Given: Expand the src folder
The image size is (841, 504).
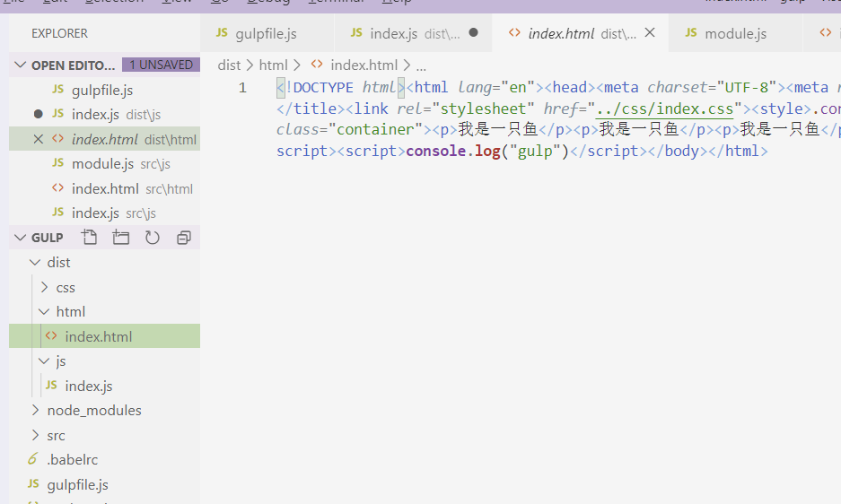Looking at the screenshot, I should (35, 435).
